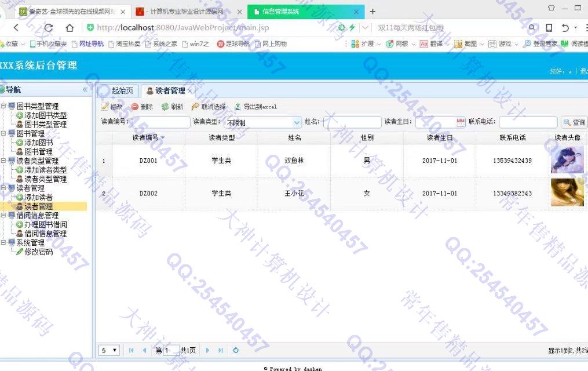Open 修改密码 in the navigation tree

pyautogui.click(x=38, y=252)
